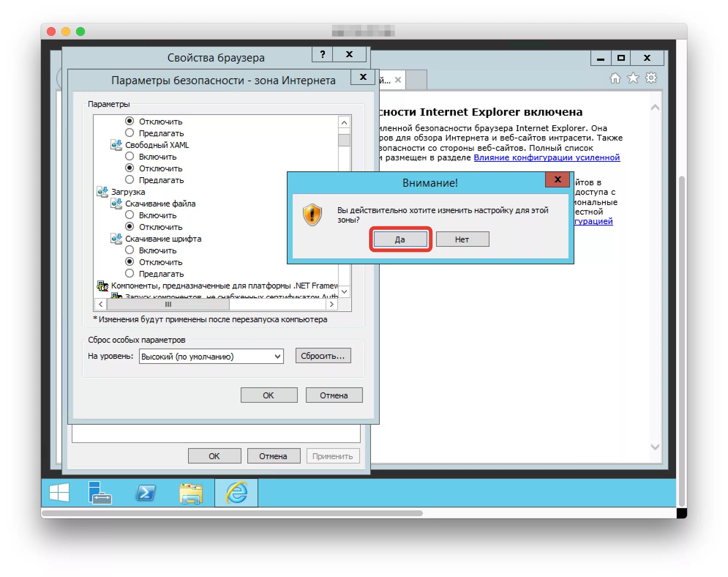Click the yellow macOS minimize button
Image resolution: width=728 pixels, height=577 pixels.
[66, 31]
